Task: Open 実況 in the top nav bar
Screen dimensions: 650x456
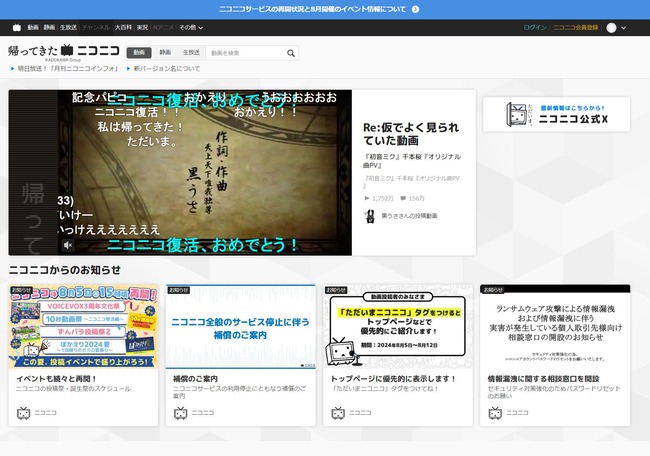Action: pyautogui.click(x=142, y=28)
